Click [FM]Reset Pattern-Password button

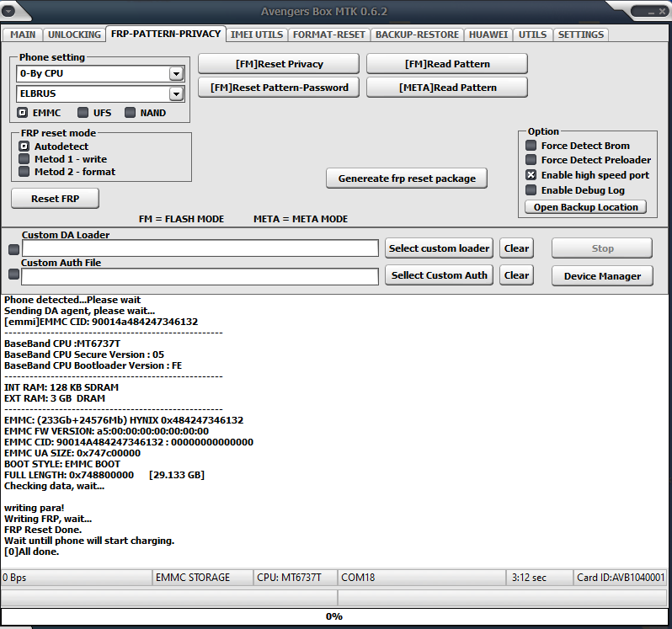(x=279, y=88)
